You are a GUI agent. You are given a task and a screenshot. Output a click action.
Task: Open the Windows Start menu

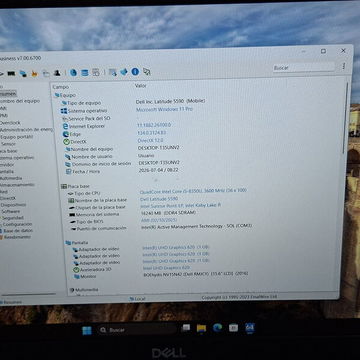[x=87, y=330]
